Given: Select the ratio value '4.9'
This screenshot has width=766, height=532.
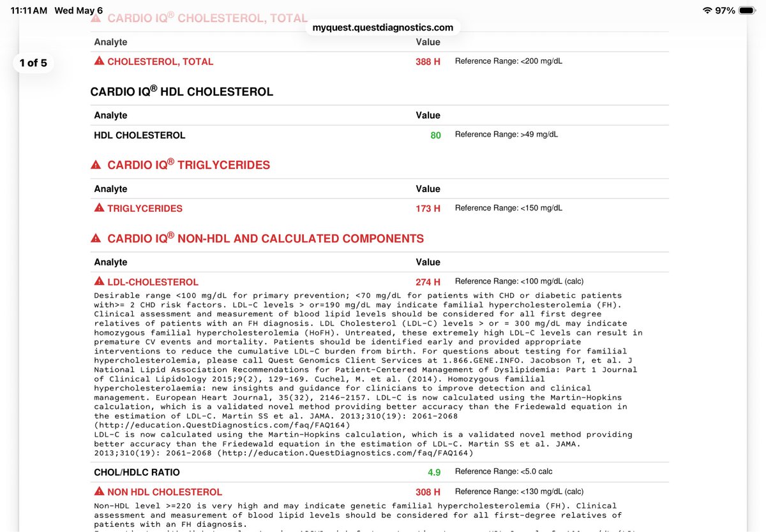Looking at the screenshot, I should pyautogui.click(x=434, y=473).
